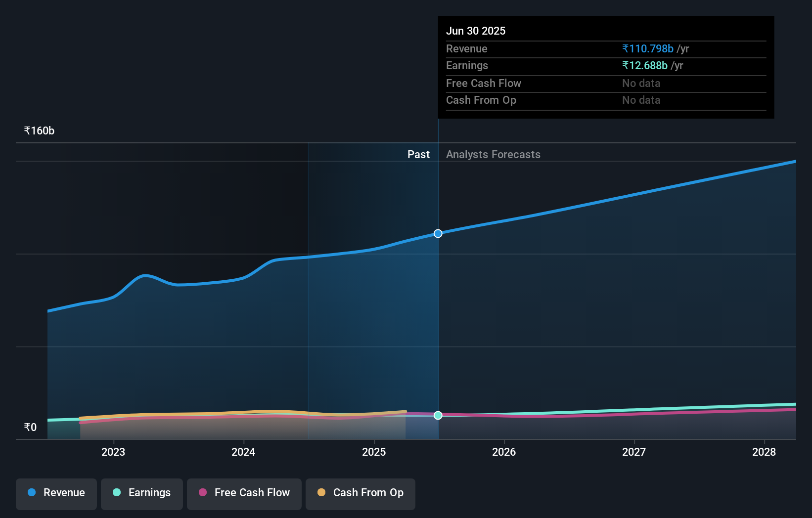Click the Past label on chart
Image resolution: width=812 pixels, height=518 pixels.
418,154
